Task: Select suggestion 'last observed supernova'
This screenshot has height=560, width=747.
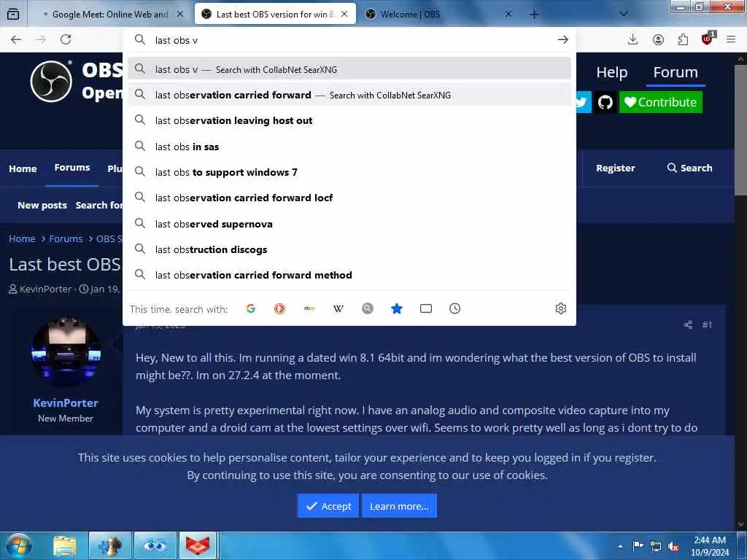Action: 349,224
